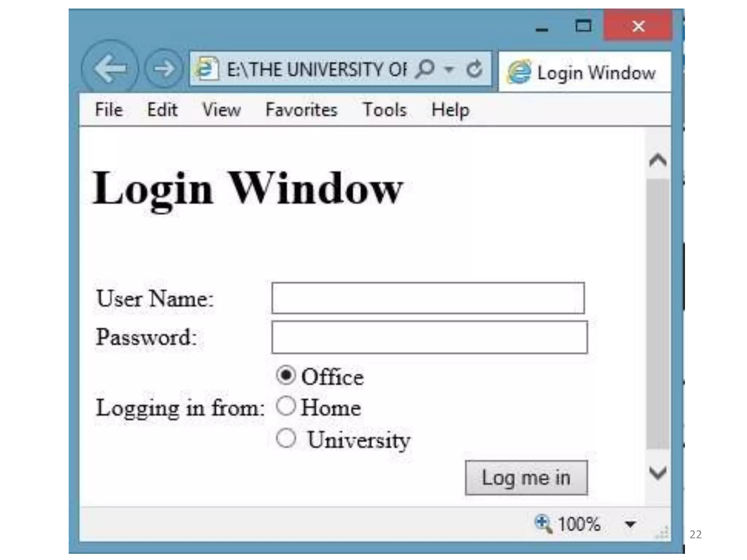Click the page icon in address bar
Screen dimensions: 747x560
pyautogui.click(x=207, y=68)
